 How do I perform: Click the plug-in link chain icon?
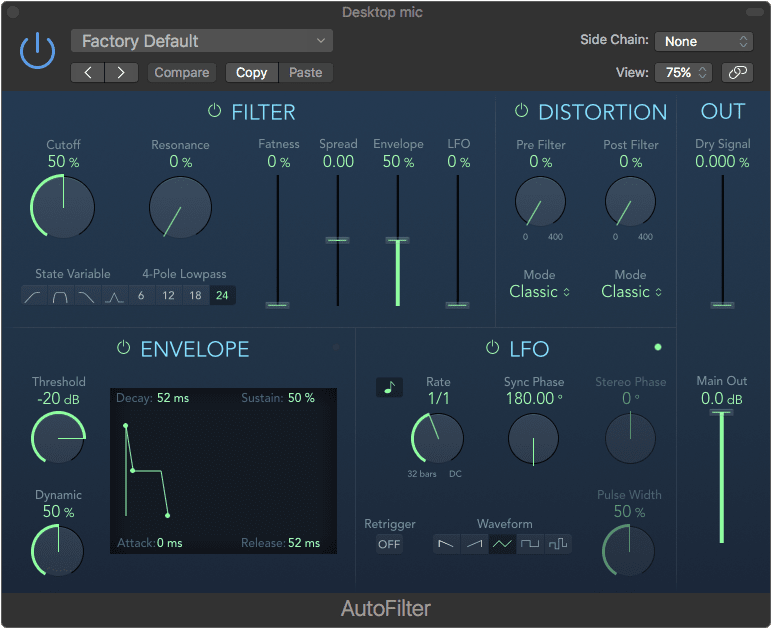point(737,73)
